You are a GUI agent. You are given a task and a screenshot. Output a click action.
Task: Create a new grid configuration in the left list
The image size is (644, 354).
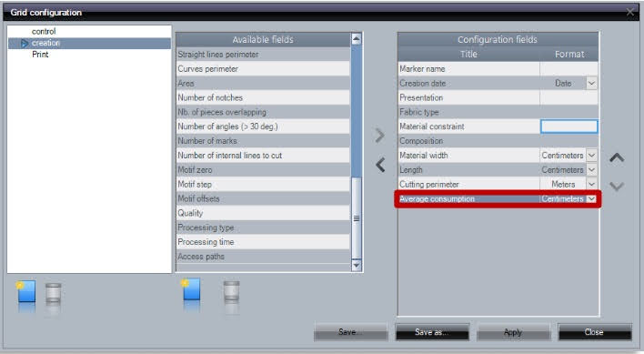pyautogui.click(x=26, y=292)
